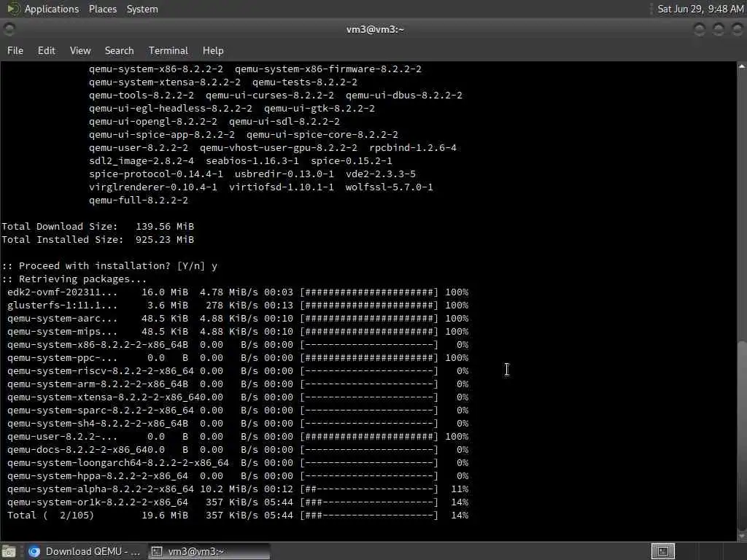Click the seabios-1.16.3-1 package name
The height and width of the screenshot is (560, 747).
coord(252,161)
